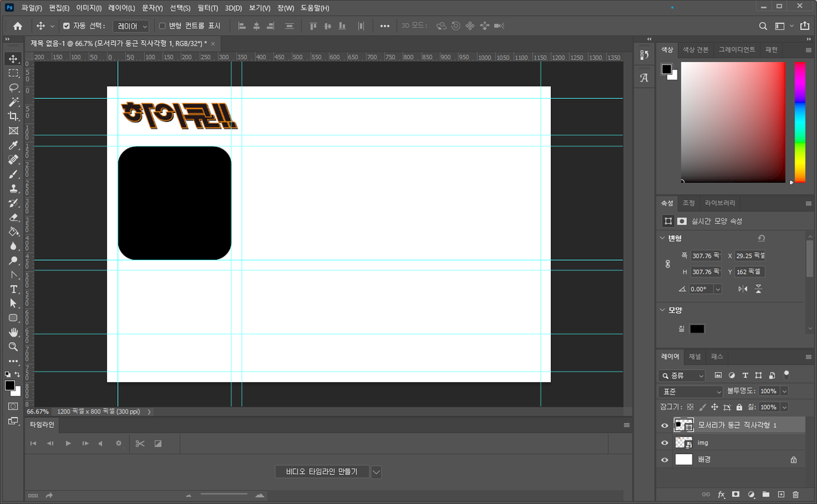
Task: Select the Rounded Rectangle shape tool
Action: pyautogui.click(x=13, y=318)
